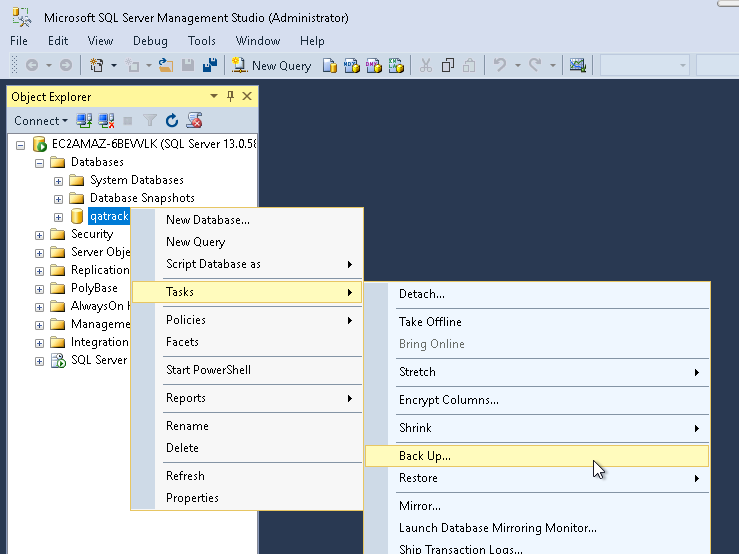This screenshot has height=554, width=739.
Task: Open the Help menu
Action: pos(312,41)
